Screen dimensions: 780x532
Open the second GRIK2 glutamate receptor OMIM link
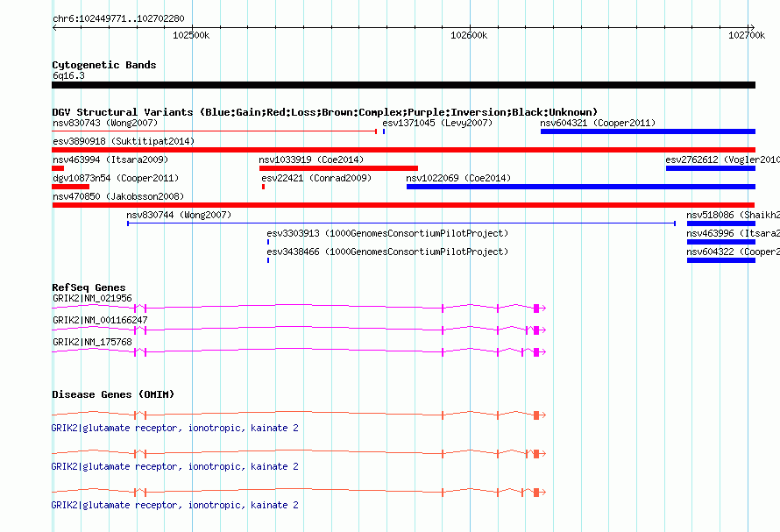point(175,467)
